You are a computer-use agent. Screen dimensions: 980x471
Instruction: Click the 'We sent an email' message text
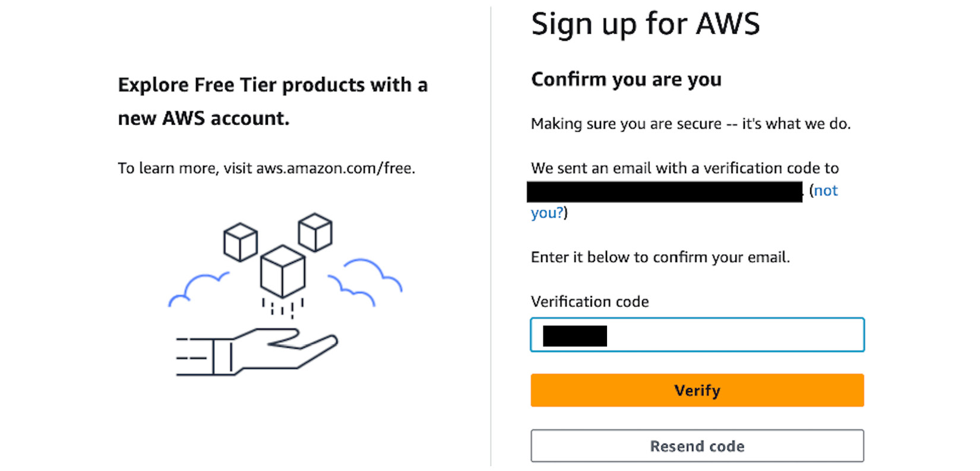click(x=685, y=168)
